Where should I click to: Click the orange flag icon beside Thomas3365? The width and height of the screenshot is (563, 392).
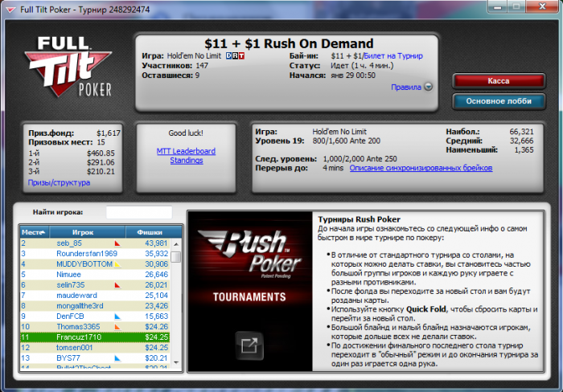point(117,327)
